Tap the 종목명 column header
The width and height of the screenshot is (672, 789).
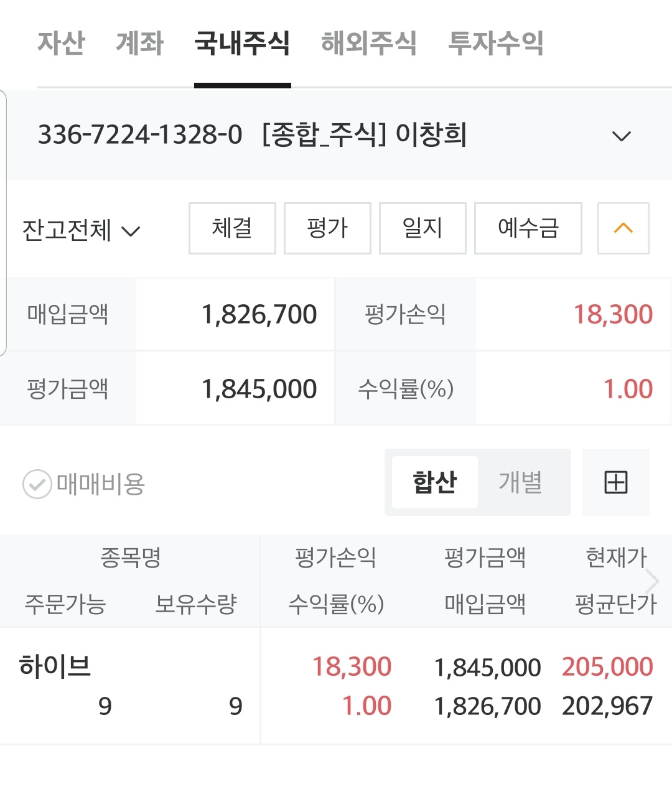[x=131, y=558]
